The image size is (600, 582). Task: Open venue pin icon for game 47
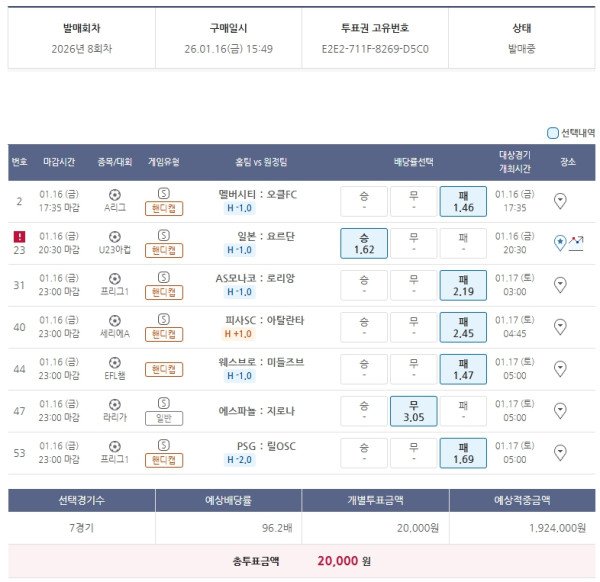pyautogui.click(x=560, y=411)
